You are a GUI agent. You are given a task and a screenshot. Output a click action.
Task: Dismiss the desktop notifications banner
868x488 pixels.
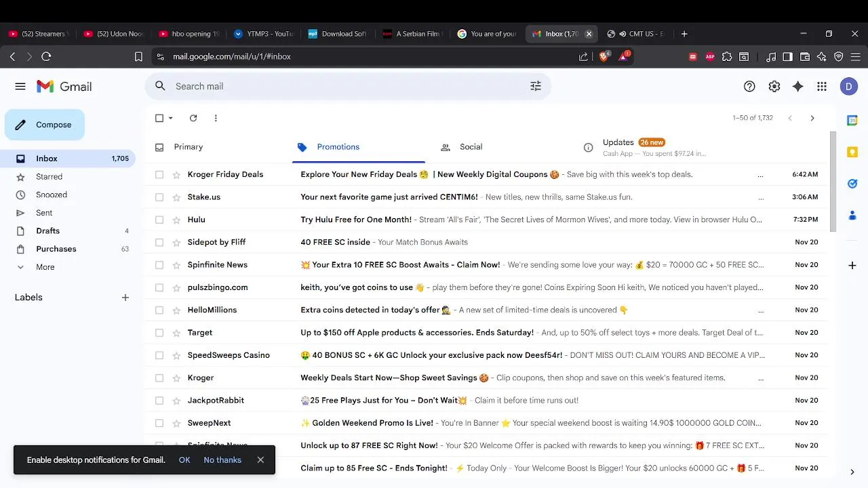pyautogui.click(x=260, y=460)
